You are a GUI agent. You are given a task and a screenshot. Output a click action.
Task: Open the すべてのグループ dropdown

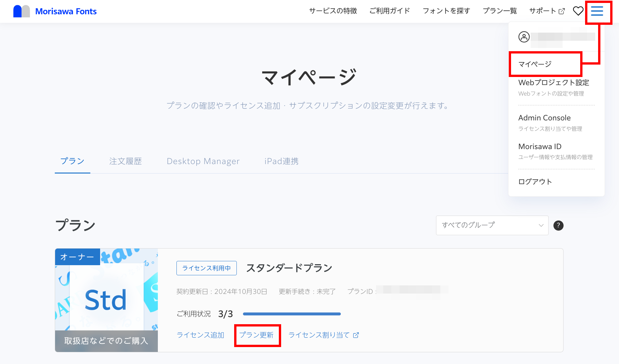point(492,225)
